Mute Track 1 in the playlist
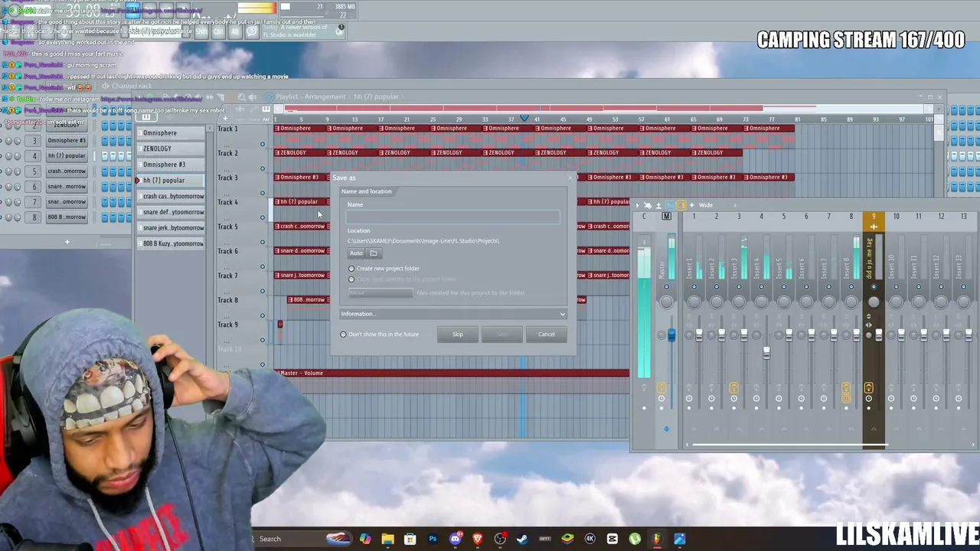The image size is (980, 551). tap(262, 144)
